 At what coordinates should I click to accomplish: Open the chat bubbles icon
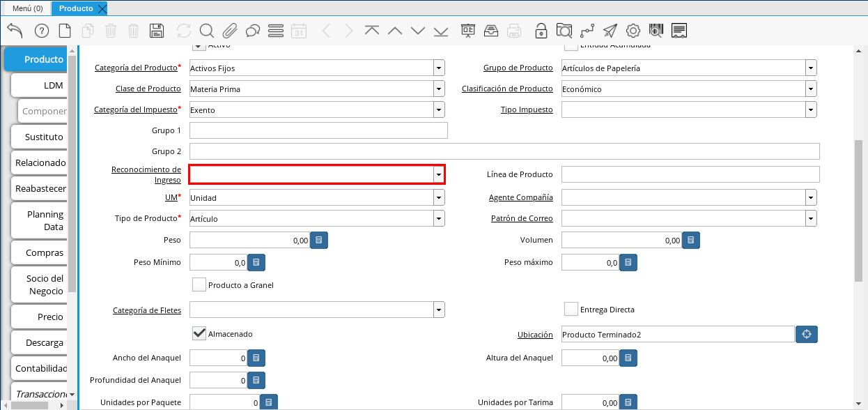coord(253,31)
